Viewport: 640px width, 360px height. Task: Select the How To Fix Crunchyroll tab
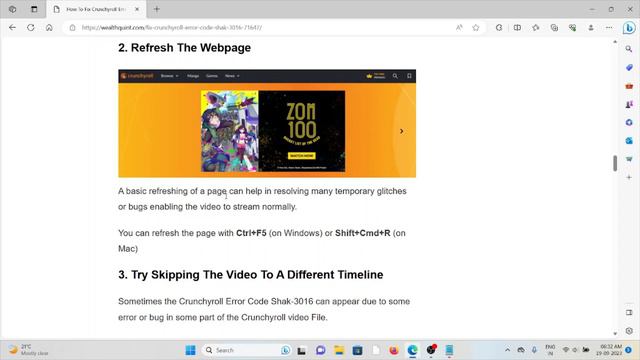(x=95, y=9)
